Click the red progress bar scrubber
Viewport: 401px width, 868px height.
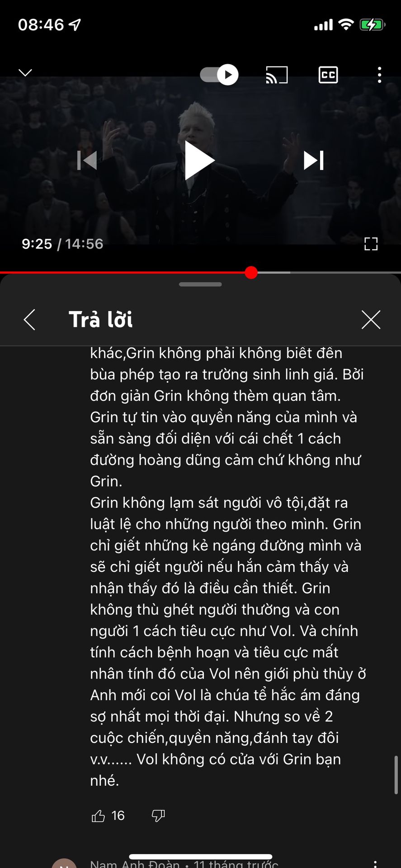[251, 273]
